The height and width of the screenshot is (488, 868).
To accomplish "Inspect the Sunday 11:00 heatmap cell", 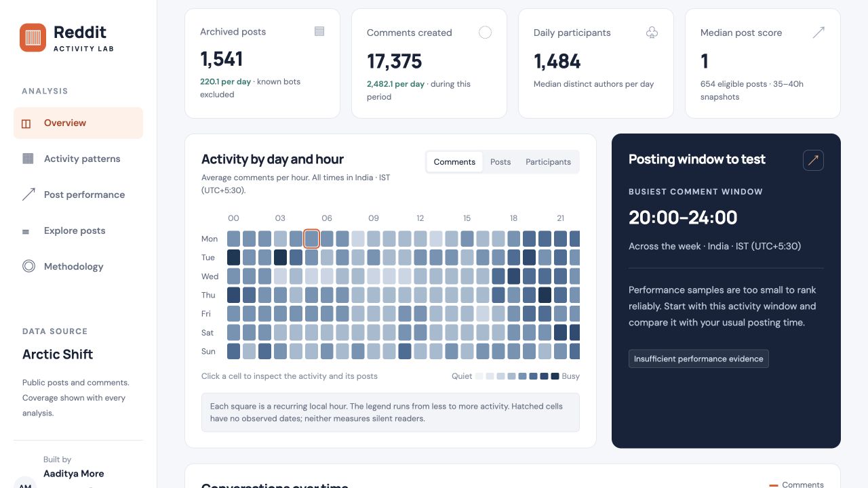I will click(x=405, y=351).
